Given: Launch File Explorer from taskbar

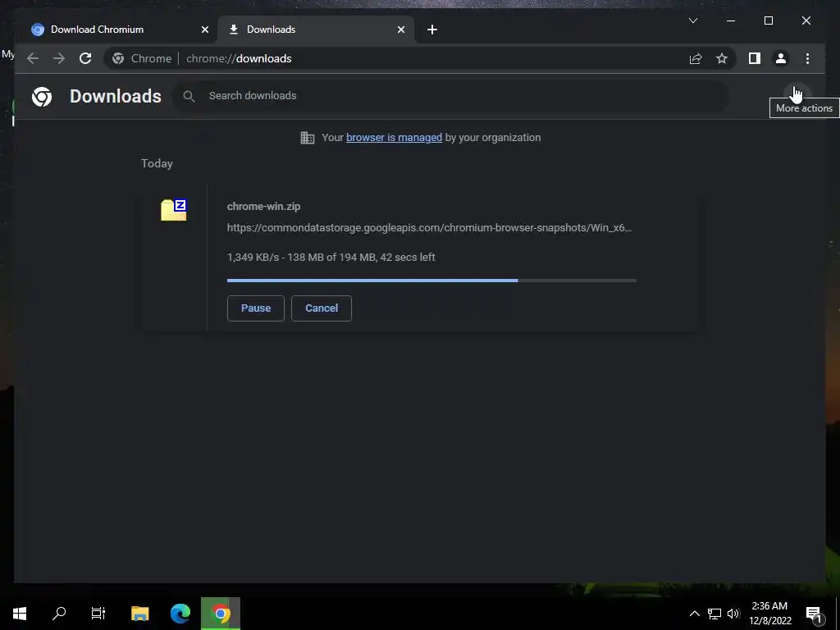Looking at the screenshot, I should 139,614.
